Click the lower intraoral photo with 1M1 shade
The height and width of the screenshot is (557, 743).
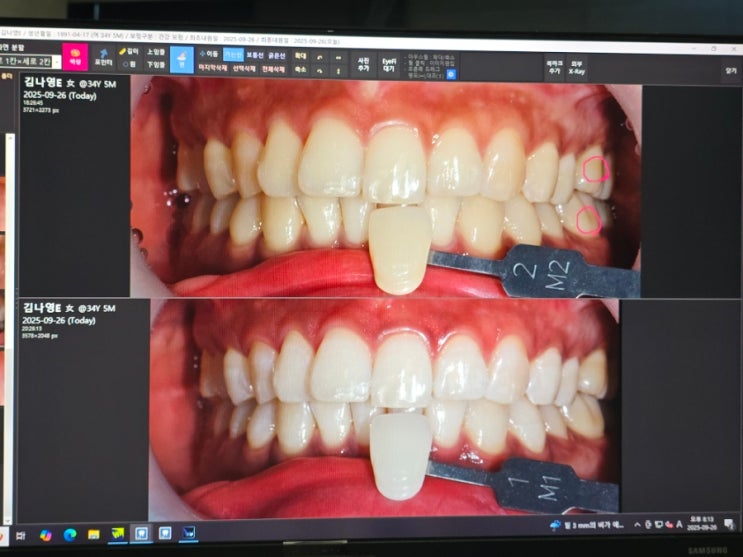(384, 409)
